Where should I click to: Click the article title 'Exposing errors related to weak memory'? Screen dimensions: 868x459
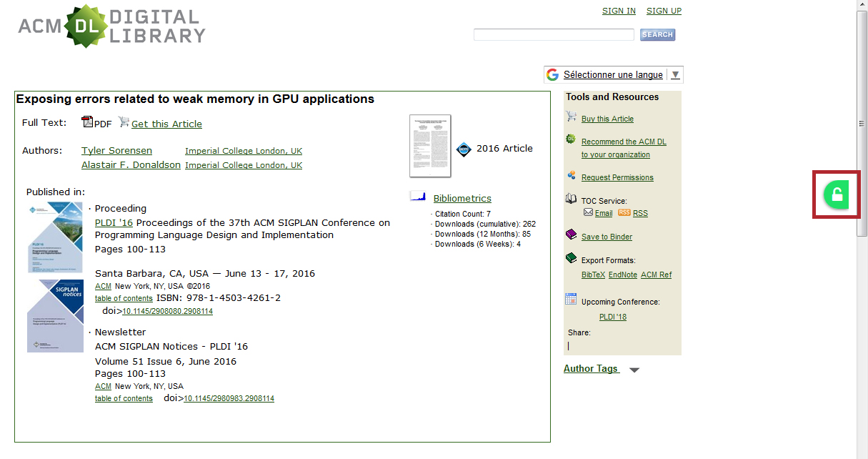pyautogui.click(x=195, y=99)
